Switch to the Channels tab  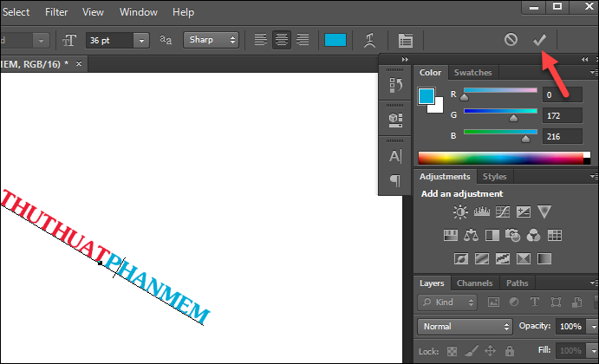click(474, 283)
